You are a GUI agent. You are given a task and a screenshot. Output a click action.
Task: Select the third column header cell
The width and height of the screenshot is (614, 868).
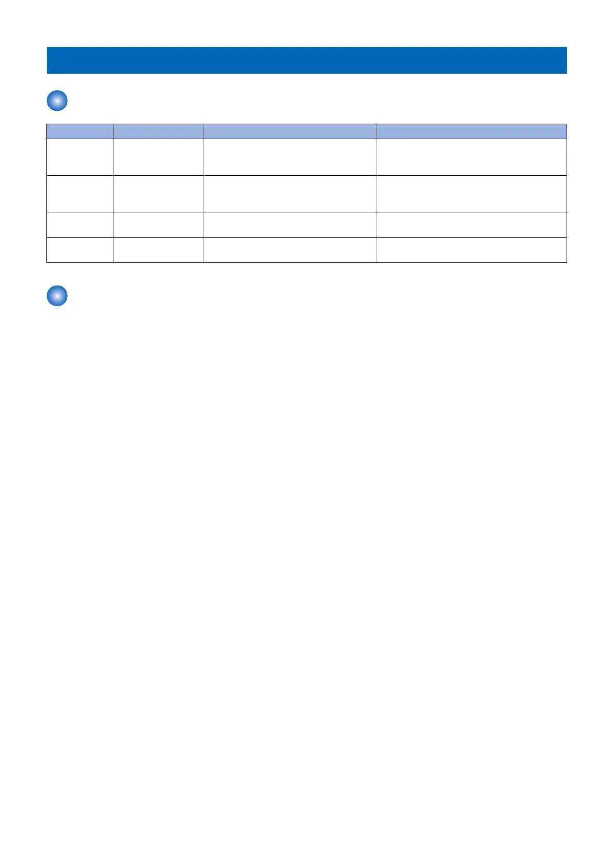[x=290, y=131]
